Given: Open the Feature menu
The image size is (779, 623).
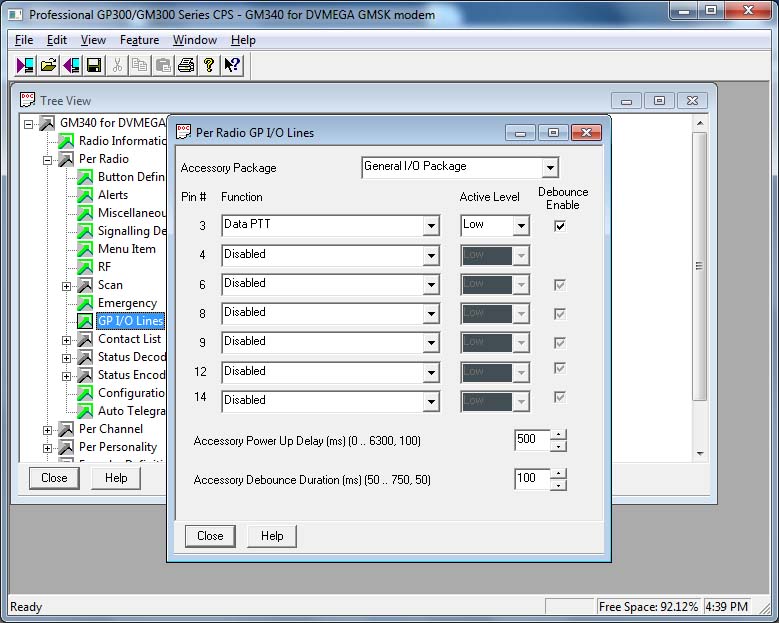Looking at the screenshot, I should coord(139,40).
